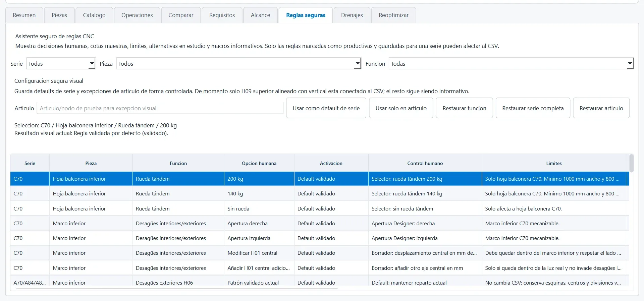Open the Requisitos tab
Viewport: 644px width, 301px height.
pyautogui.click(x=222, y=15)
